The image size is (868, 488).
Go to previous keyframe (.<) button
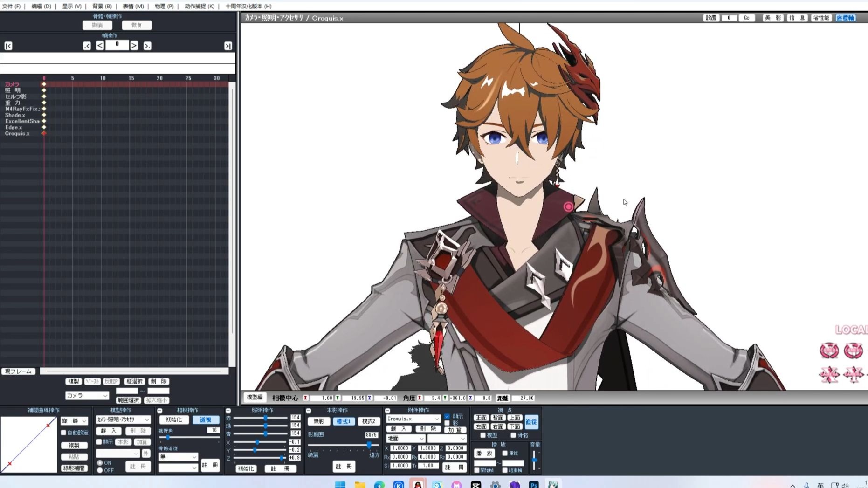[87, 46]
